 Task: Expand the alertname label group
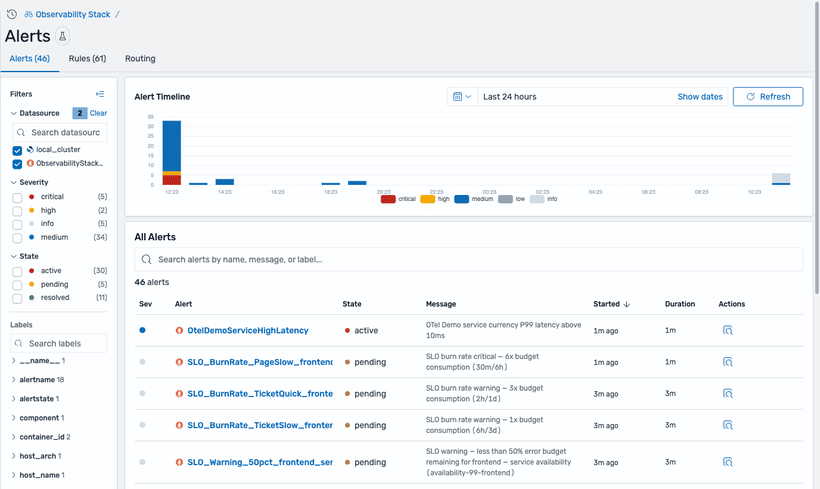13,380
